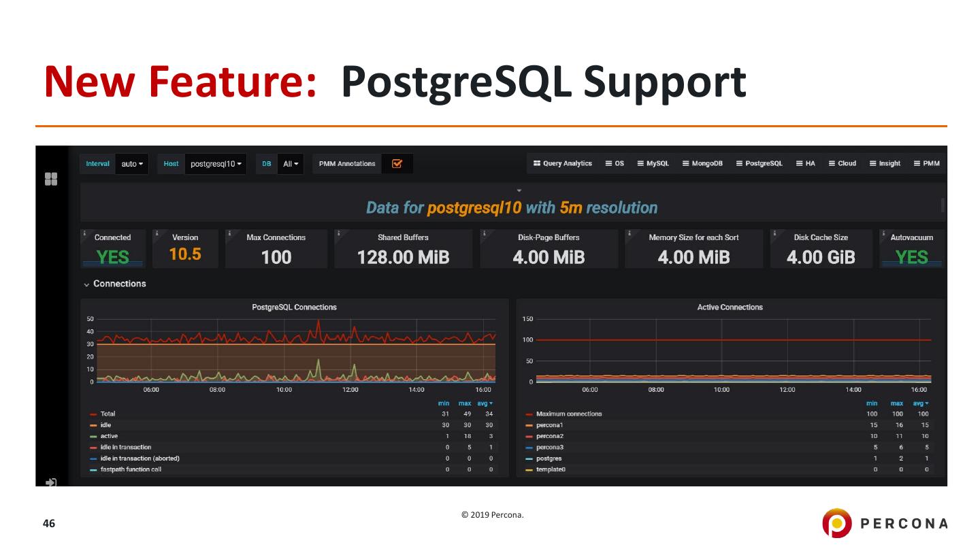The height and width of the screenshot is (551, 980).
Task: Open the dashboards grid icon in sidebar
Action: 51,179
